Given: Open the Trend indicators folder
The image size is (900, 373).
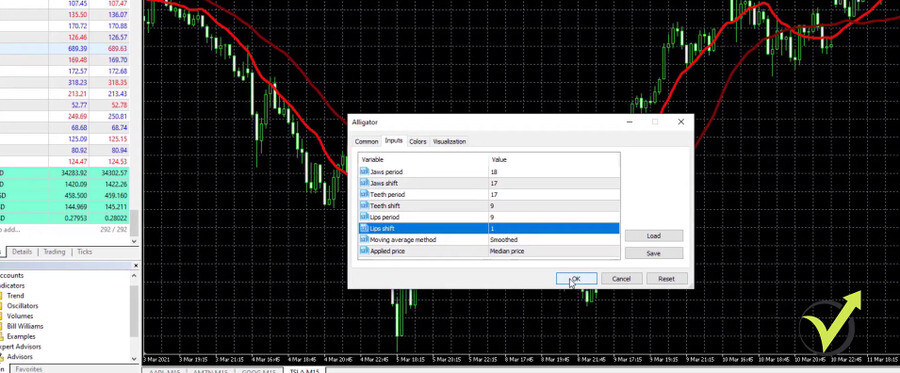Looking at the screenshot, I should coord(15,296).
